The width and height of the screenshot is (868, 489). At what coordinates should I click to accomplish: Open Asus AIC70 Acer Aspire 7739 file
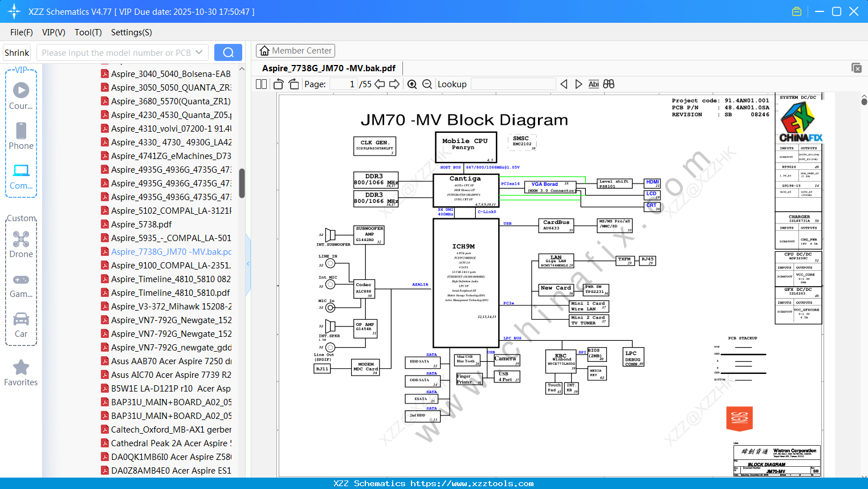pos(171,375)
